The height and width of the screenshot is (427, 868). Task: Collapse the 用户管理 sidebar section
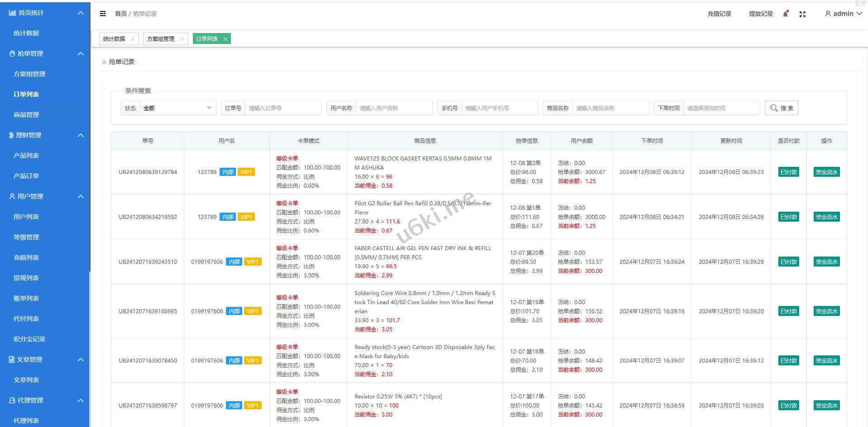coord(81,196)
